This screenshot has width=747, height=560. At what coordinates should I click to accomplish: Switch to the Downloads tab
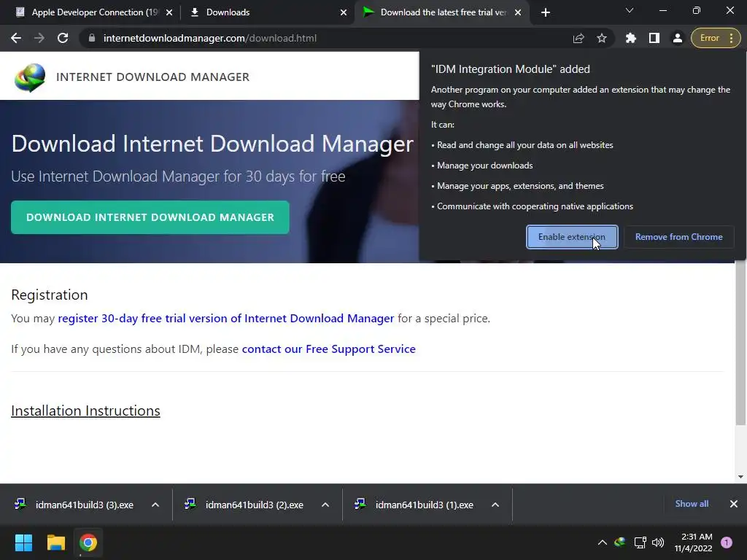[267, 12]
